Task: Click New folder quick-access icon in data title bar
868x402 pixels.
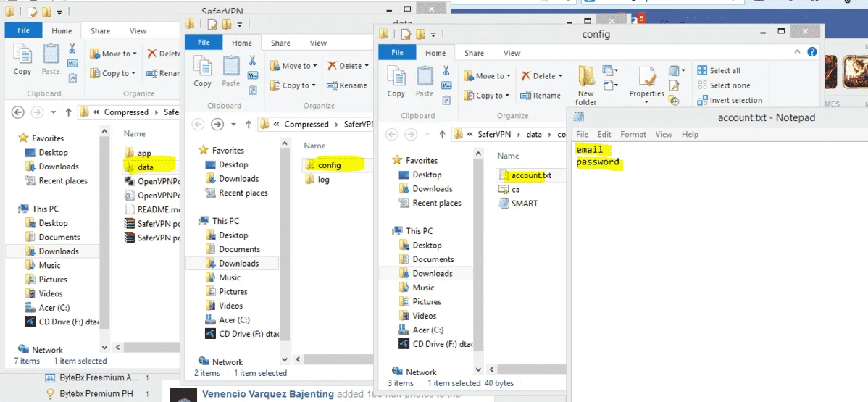Action: [226, 24]
